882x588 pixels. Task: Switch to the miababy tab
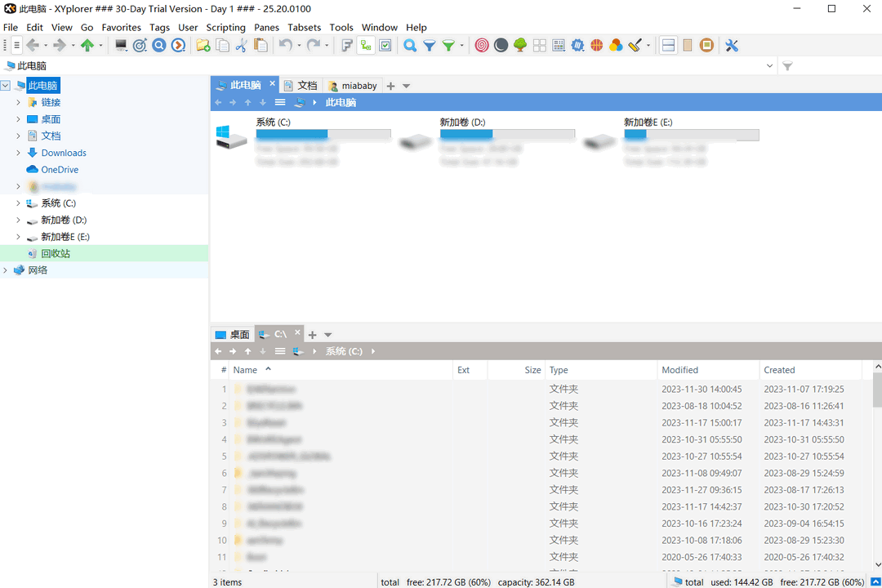pos(353,86)
